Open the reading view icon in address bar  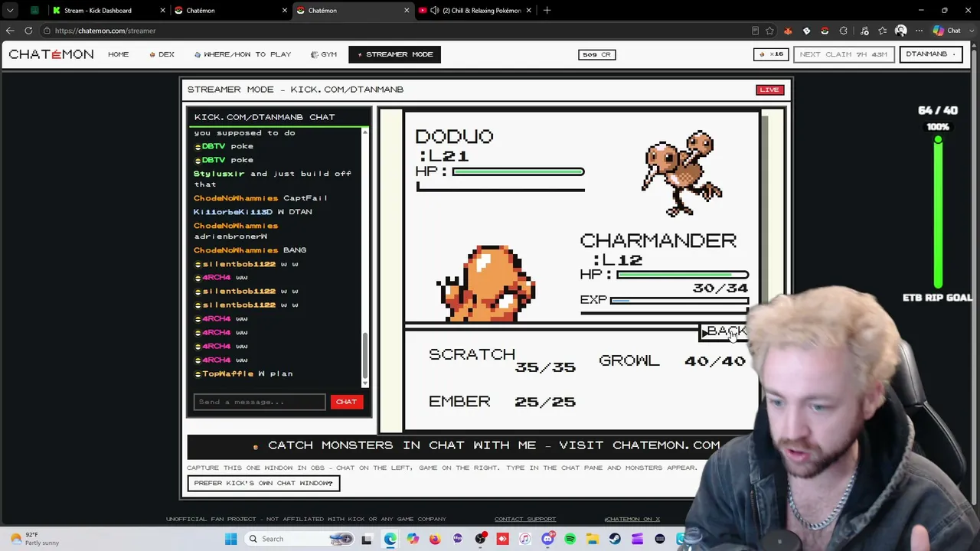tap(755, 31)
